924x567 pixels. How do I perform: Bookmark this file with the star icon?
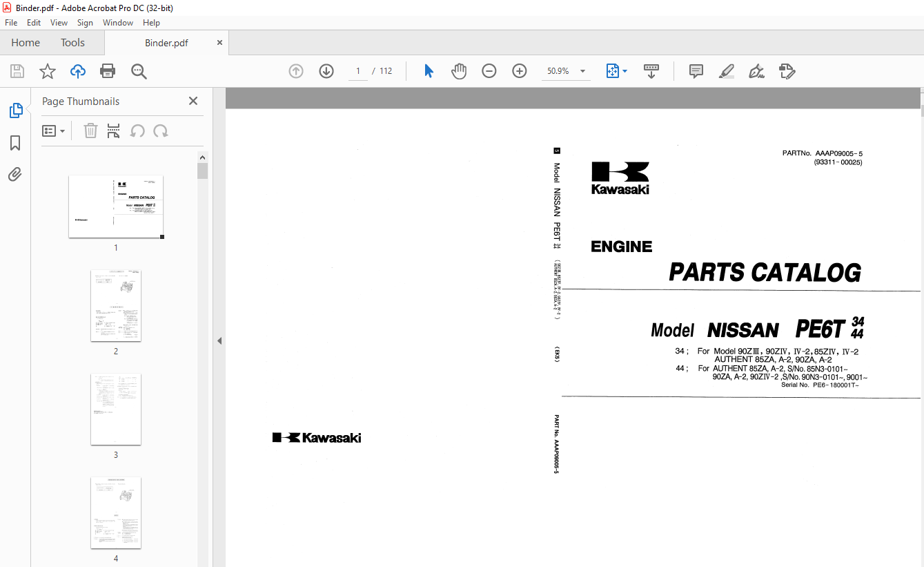click(47, 71)
